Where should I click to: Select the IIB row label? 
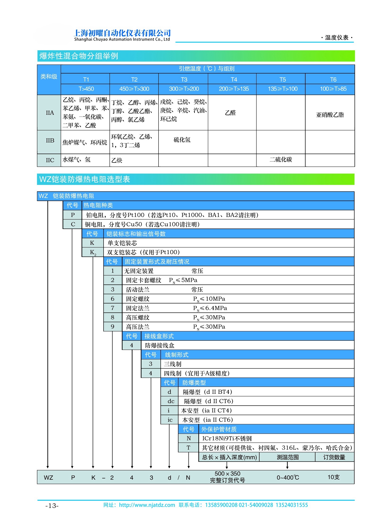pyautogui.click(x=50, y=141)
